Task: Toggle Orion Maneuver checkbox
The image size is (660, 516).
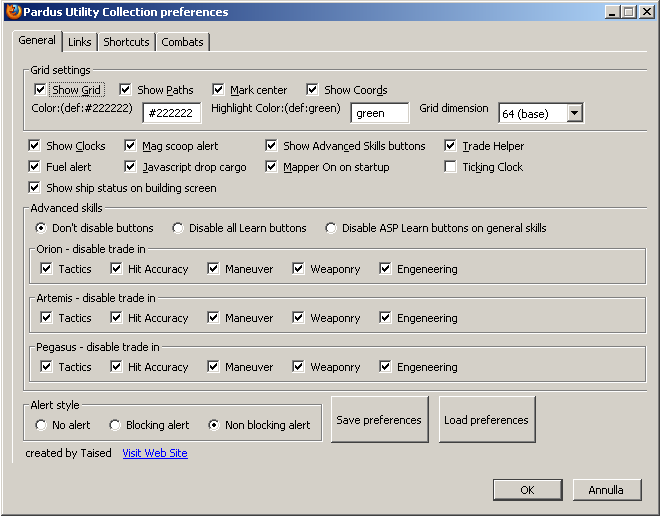Action: (x=213, y=269)
